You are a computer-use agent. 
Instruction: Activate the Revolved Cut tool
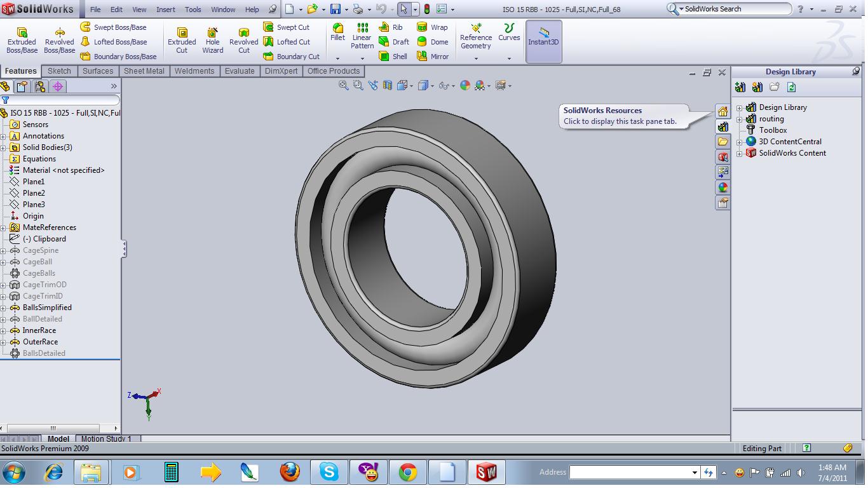tap(243, 41)
